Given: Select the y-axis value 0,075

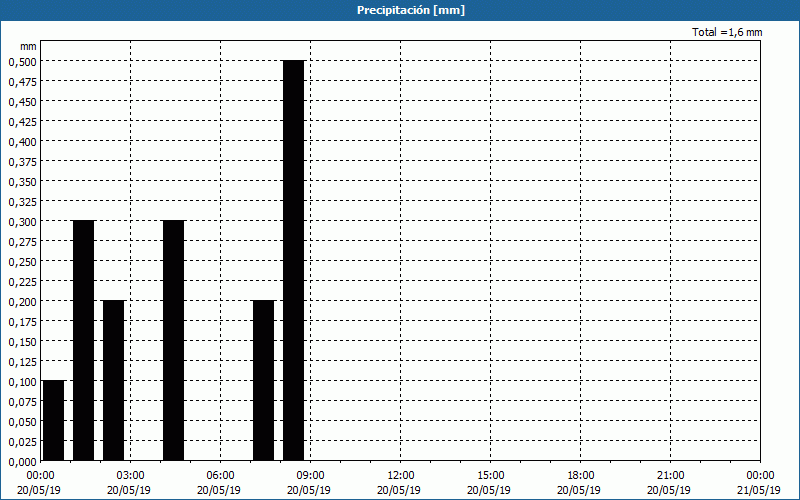Looking at the screenshot, I should (22, 402).
